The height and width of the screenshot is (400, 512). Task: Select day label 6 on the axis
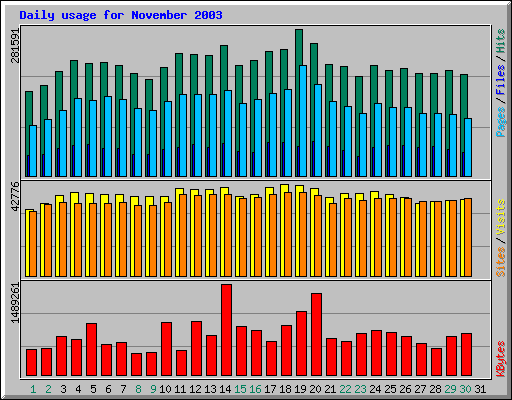[x=108, y=389]
